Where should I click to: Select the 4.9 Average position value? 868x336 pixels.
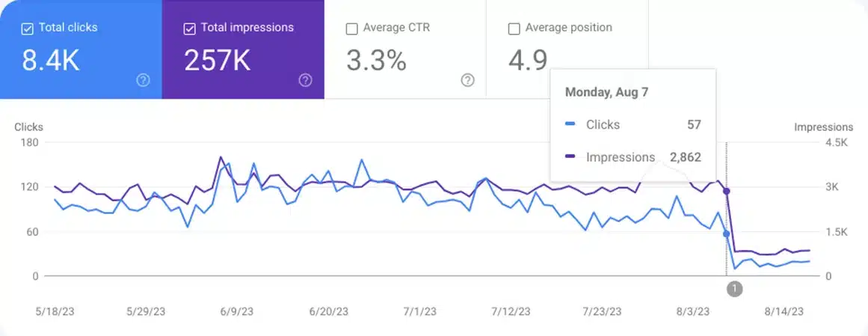point(528,61)
